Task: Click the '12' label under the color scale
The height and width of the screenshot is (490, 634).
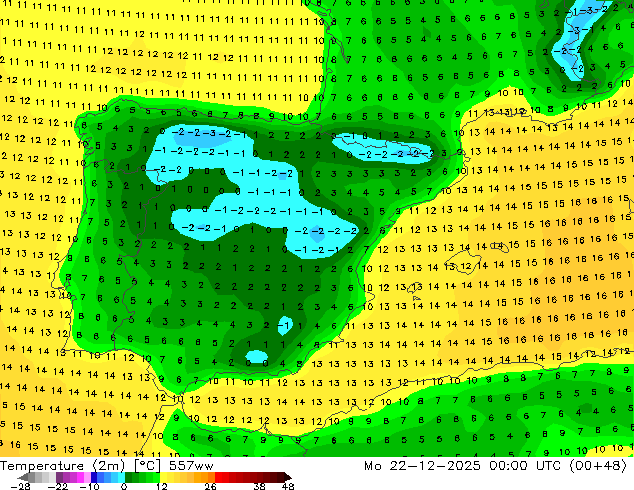Action: tap(162, 486)
